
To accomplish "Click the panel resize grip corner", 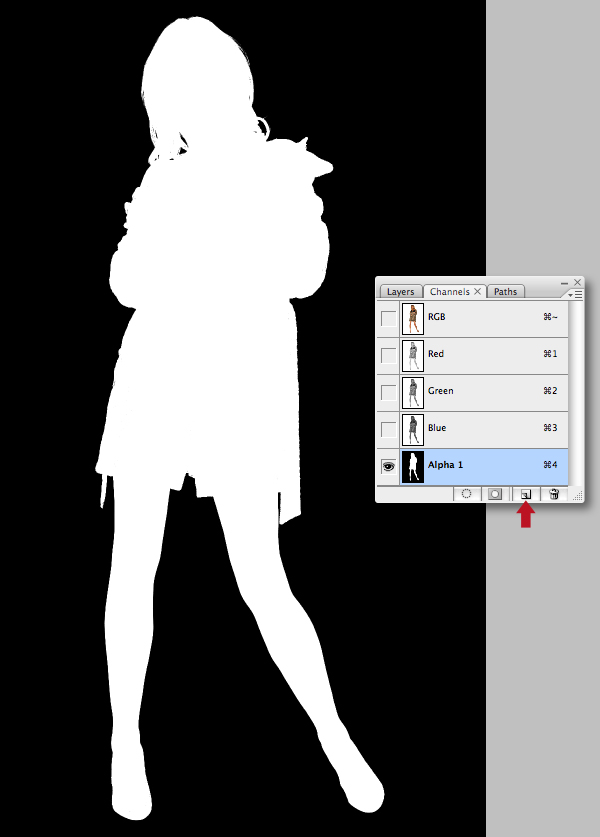I will pyautogui.click(x=578, y=496).
